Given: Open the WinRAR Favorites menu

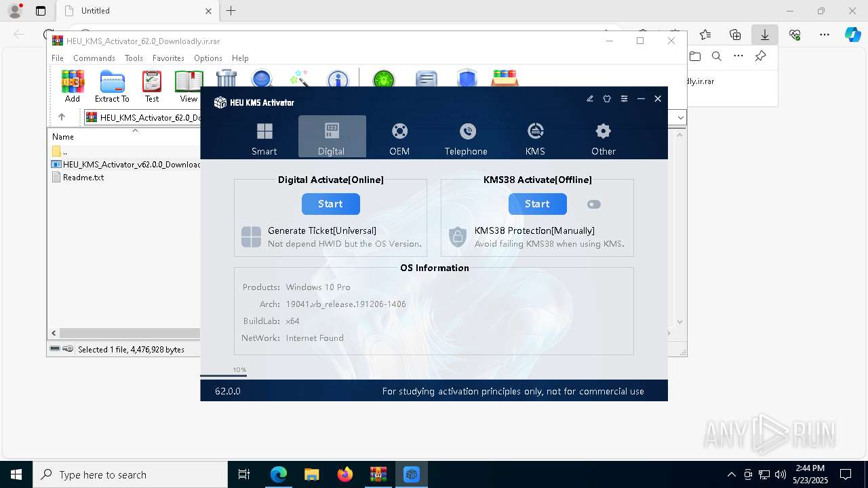Looking at the screenshot, I should pos(168,58).
